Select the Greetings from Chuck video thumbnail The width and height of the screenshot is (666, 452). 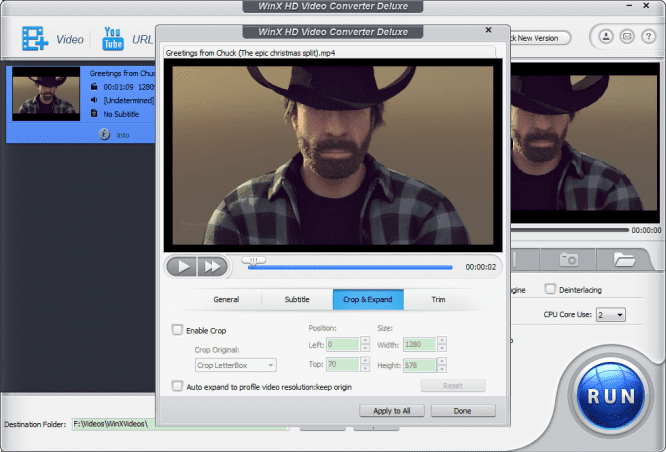(46, 93)
